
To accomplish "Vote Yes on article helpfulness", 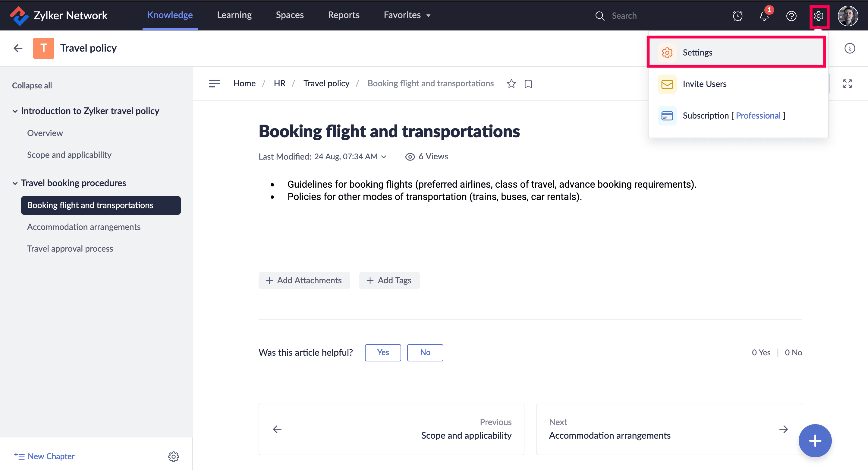I will [382, 352].
